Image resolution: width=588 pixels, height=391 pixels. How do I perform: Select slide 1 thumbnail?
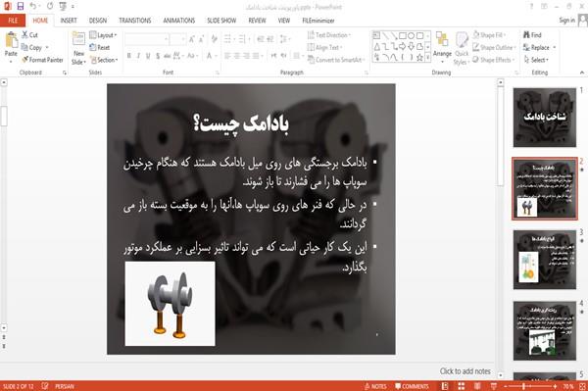click(x=545, y=118)
